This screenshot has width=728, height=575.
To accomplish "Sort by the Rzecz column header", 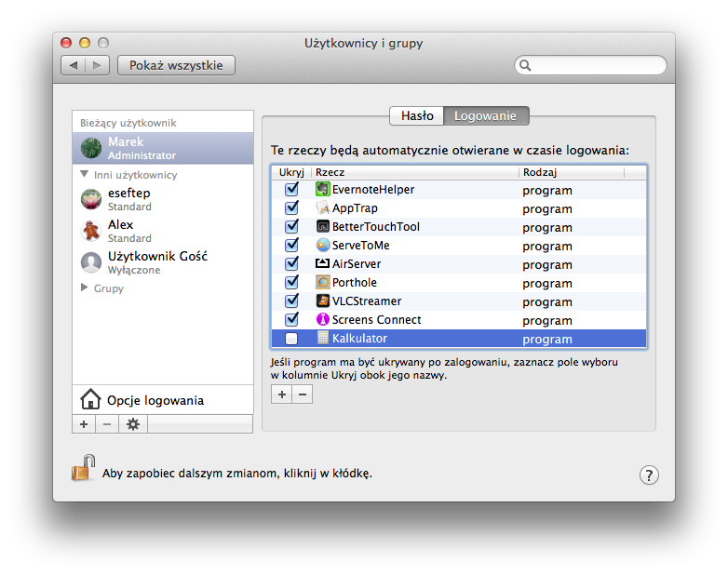I will (414, 172).
